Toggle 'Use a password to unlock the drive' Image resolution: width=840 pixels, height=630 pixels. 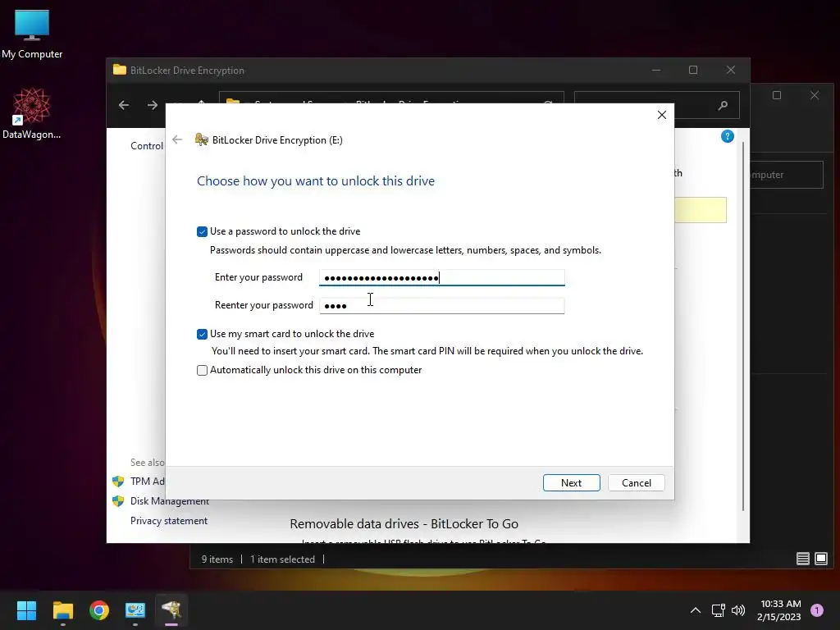[x=202, y=231]
